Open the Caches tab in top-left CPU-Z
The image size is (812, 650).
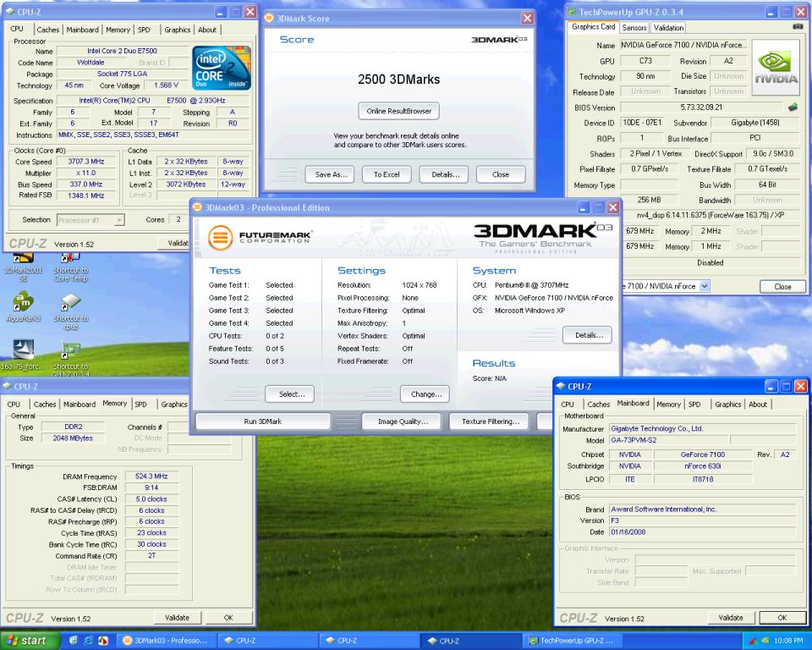47,30
